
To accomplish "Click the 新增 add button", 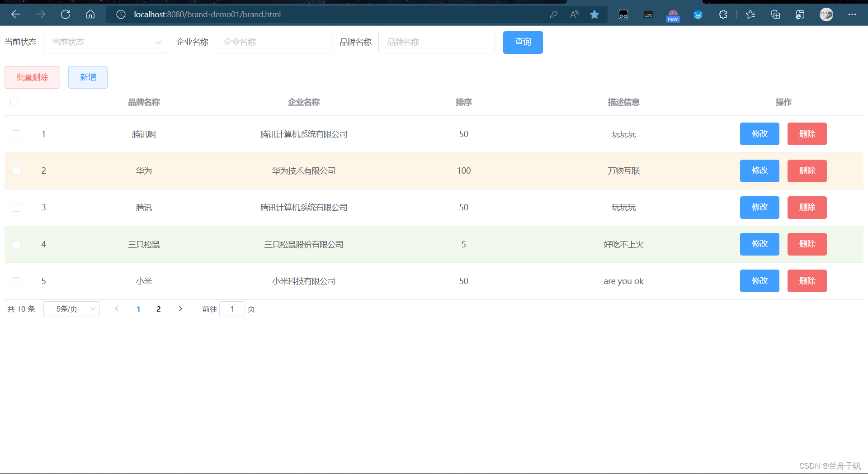I will pyautogui.click(x=88, y=77).
